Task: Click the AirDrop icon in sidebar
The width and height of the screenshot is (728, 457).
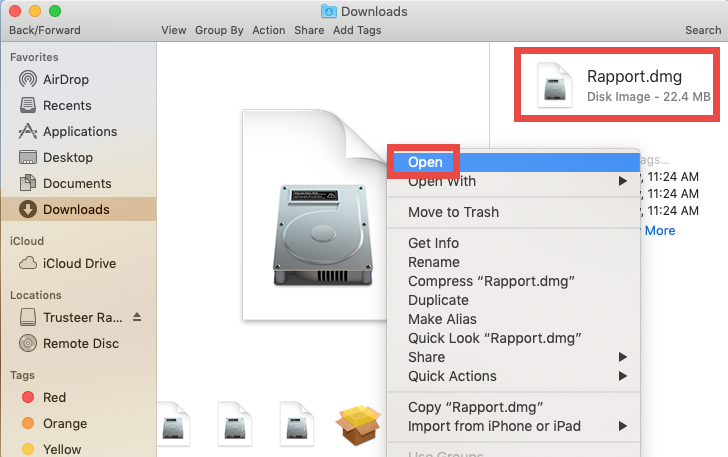Action: pos(28,79)
